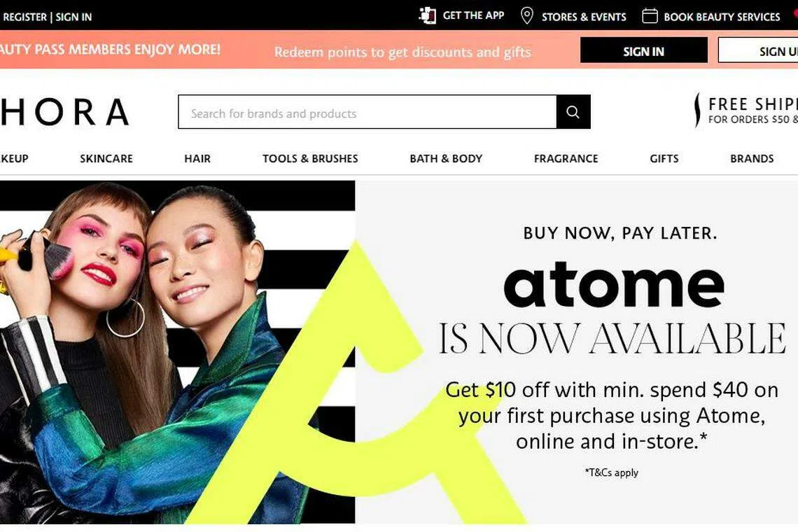Tap the mobile phone Get the App icon
This screenshot has height=532, width=798.
point(427,16)
